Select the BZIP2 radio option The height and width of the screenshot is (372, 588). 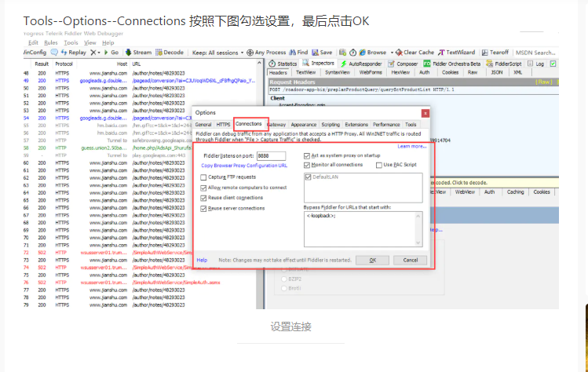pyautogui.click(x=284, y=279)
